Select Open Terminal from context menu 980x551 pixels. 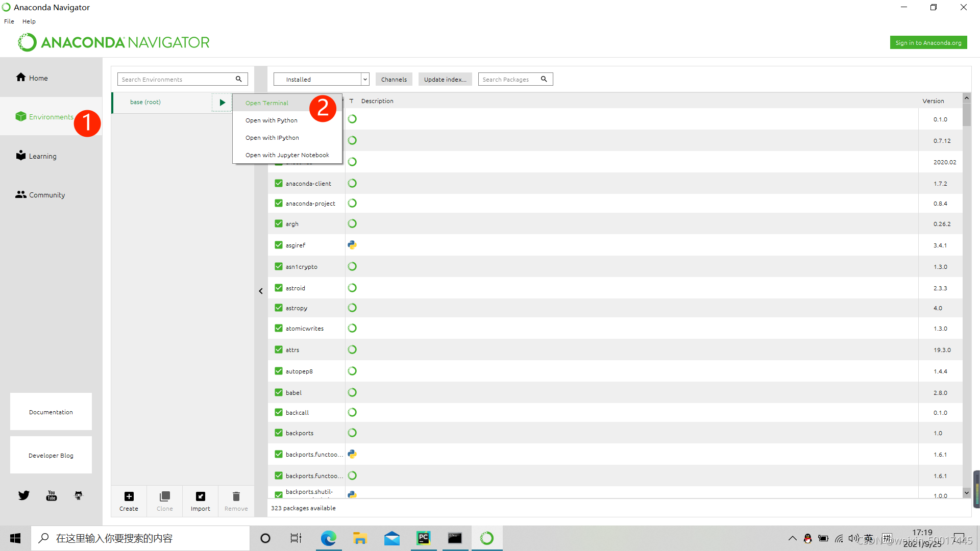[267, 103]
